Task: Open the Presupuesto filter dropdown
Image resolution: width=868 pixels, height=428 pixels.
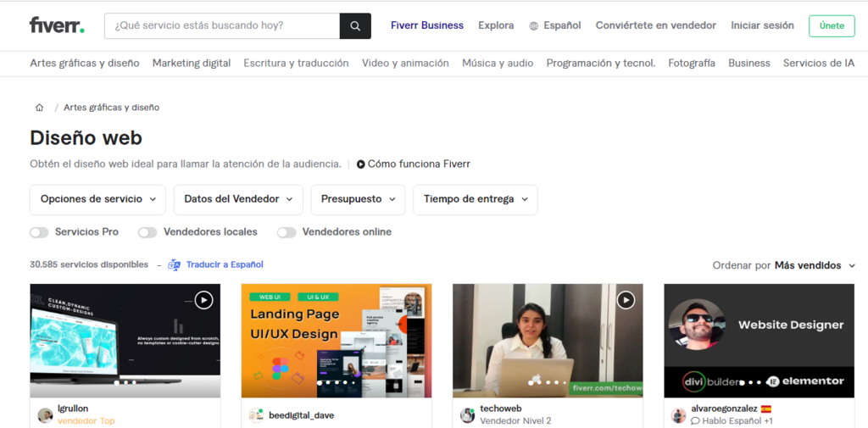Action: (359, 199)
